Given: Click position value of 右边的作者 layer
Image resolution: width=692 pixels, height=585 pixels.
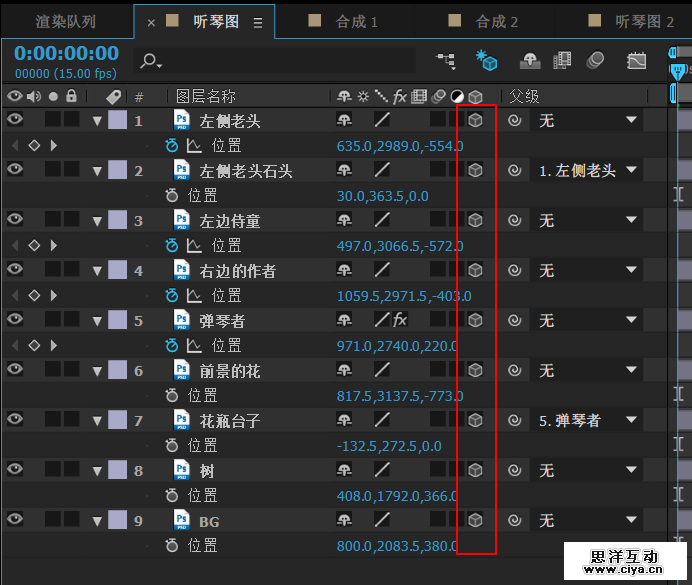Looking at the screenshot, I should point(404,296).
